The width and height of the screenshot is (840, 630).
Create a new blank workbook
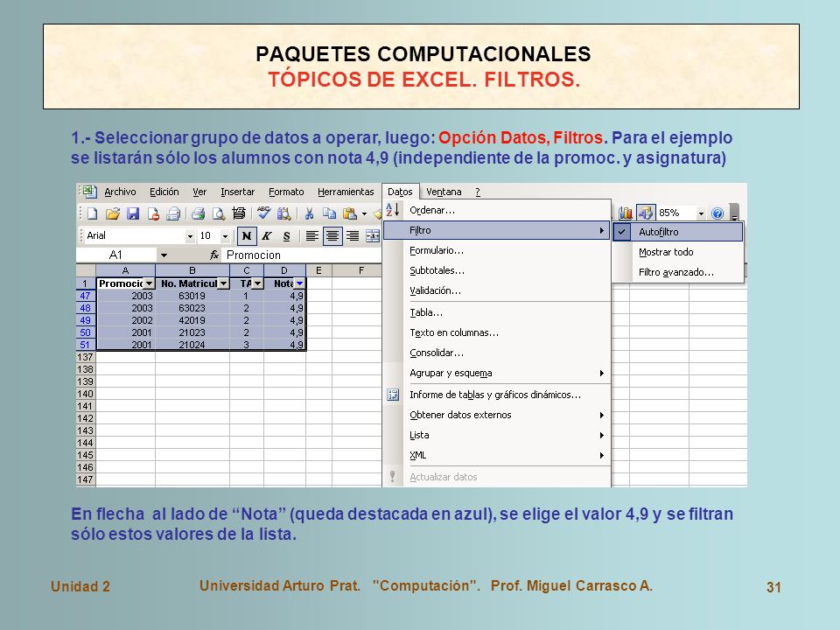click(92, 213)
